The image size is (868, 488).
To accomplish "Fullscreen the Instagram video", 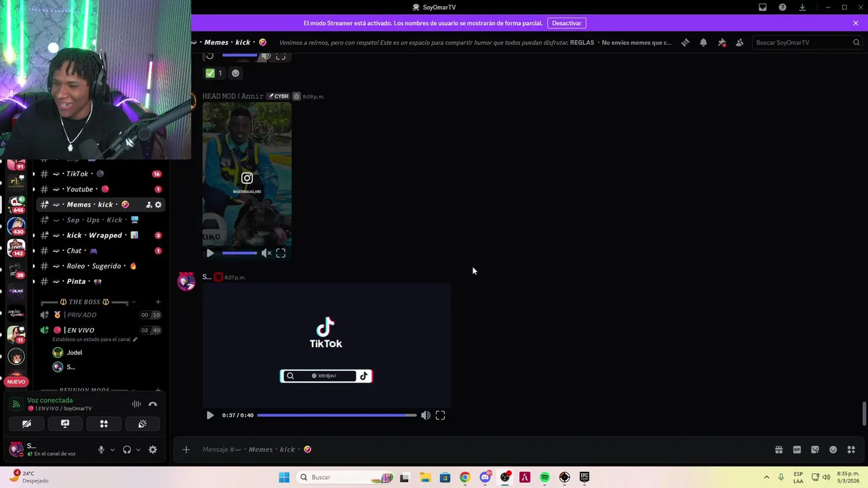I will (281, 253).
